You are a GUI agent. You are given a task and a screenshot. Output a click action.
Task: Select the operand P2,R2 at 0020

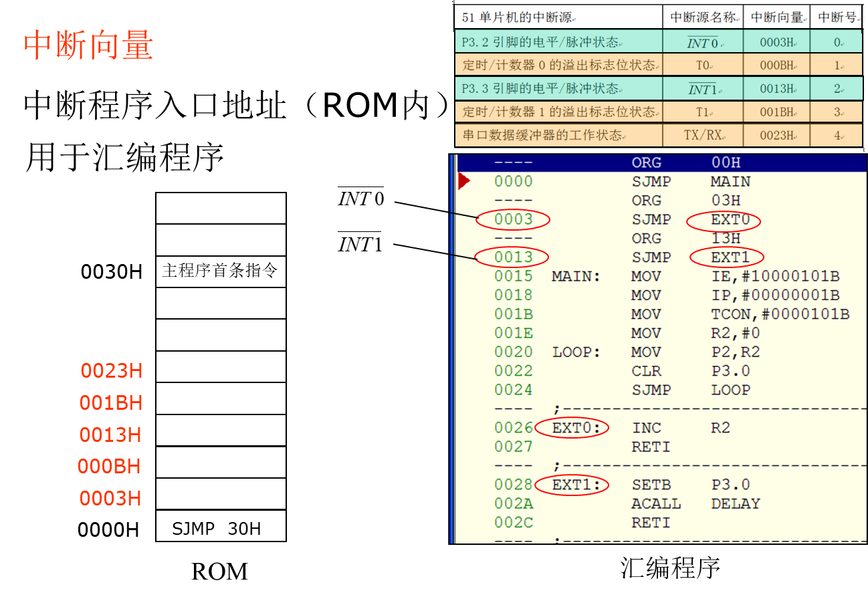(x=735, y=352)
